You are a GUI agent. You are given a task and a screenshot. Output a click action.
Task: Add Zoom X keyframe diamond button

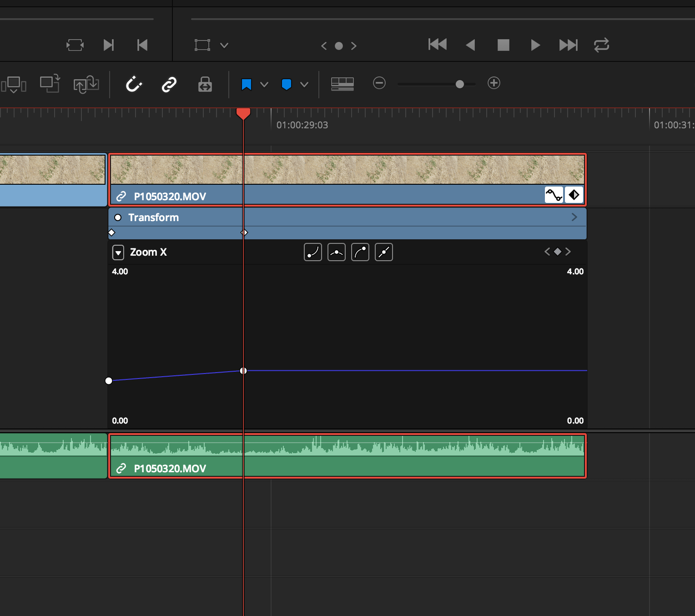558,252
